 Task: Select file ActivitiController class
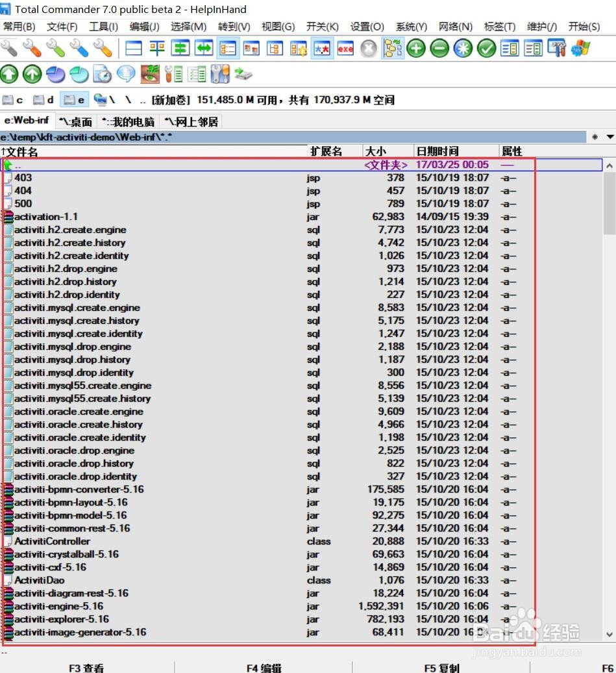pos(302,541)
